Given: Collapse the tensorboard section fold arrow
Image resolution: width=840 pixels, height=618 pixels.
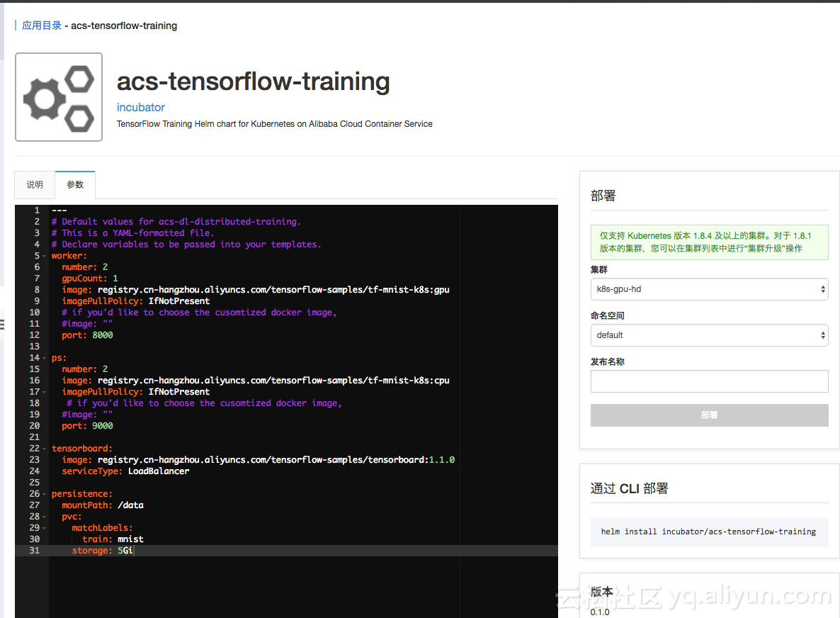Looking at the screenshot, I should 45,449.
